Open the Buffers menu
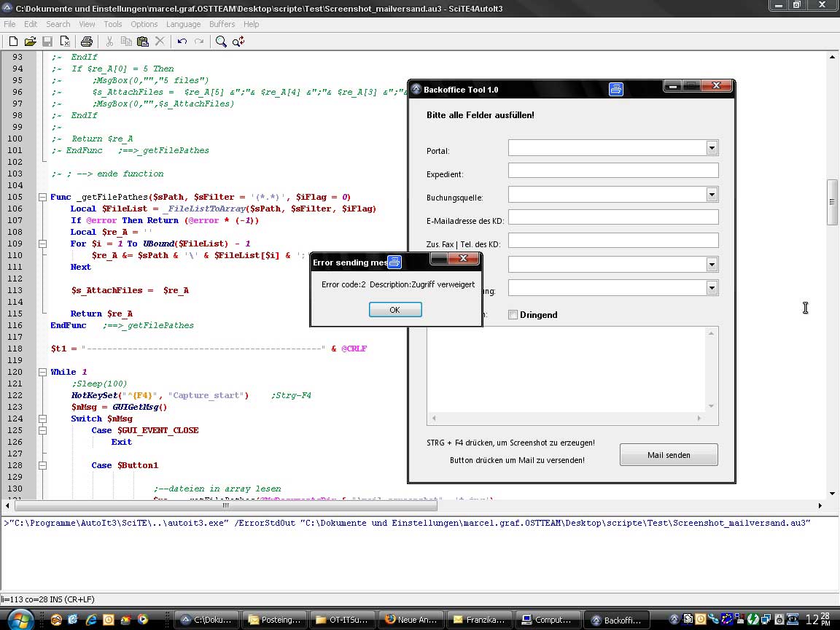This screenshot has width=840, height=630. tap(222, 24)
